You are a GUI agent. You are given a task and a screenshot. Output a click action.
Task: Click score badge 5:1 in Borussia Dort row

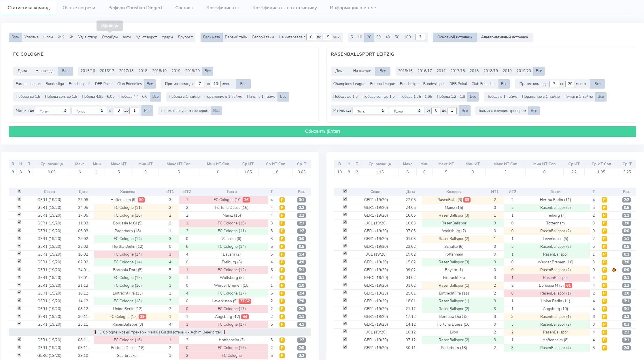tap(301, 270)
